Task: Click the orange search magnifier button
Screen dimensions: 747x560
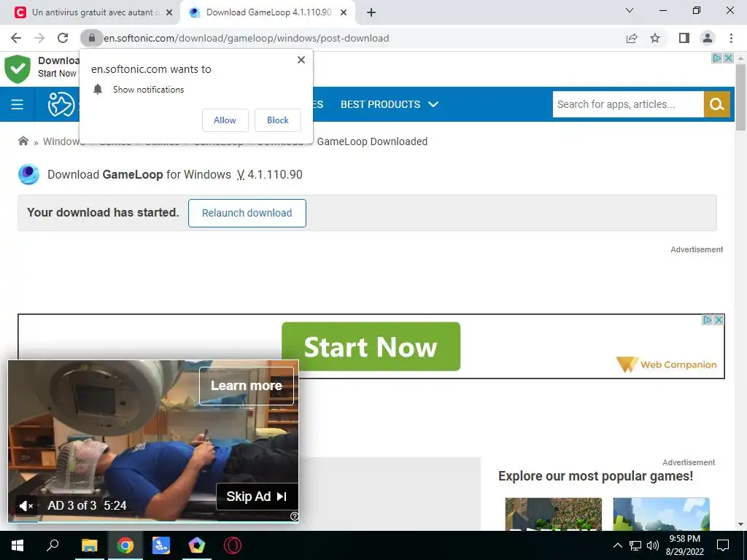Action: (717, 104)
